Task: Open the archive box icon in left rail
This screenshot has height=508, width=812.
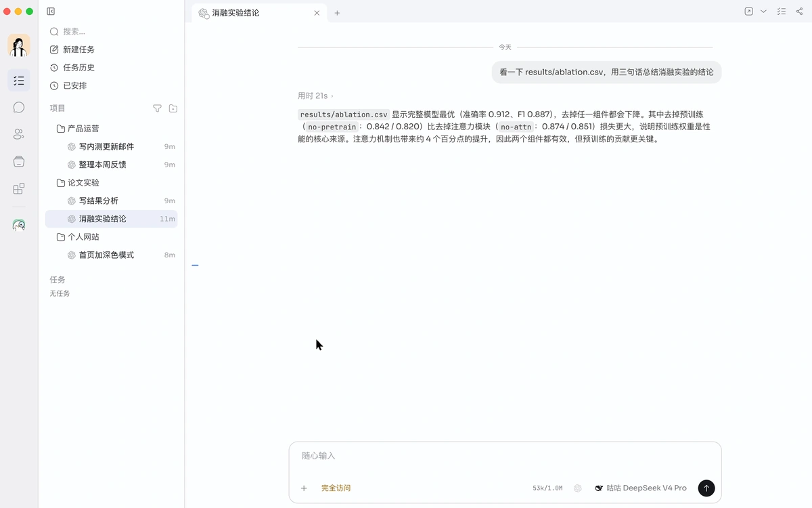Action: 19,161
